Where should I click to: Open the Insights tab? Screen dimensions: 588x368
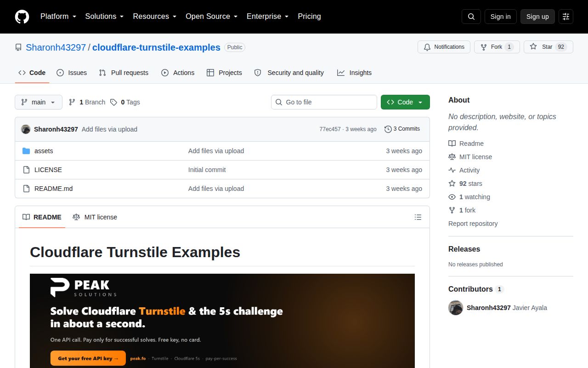point(354,73)
